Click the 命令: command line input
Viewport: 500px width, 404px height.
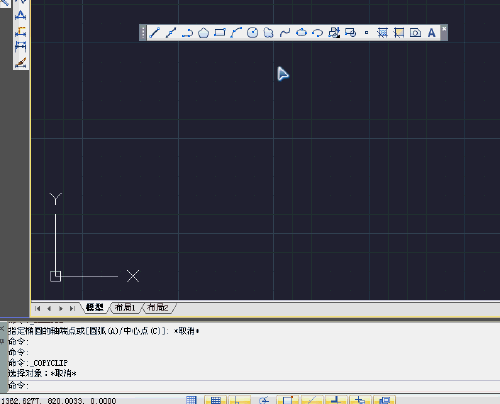tap(253, 385)
